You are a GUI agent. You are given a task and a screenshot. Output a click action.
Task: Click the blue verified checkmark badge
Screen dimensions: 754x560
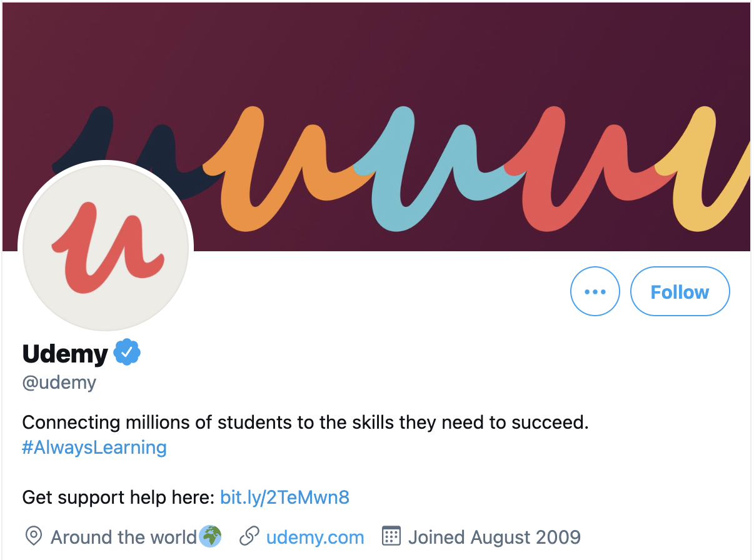pos(127,354)
